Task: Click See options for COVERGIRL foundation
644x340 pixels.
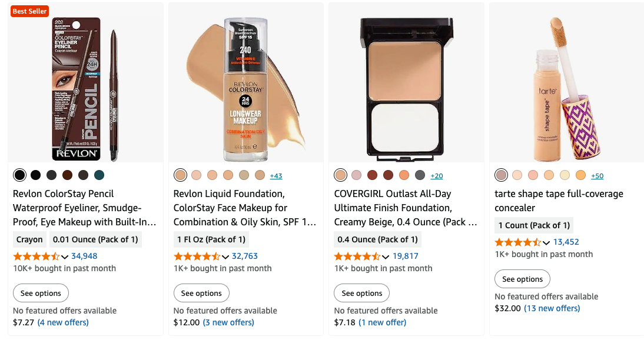Action: coord(361,293)
